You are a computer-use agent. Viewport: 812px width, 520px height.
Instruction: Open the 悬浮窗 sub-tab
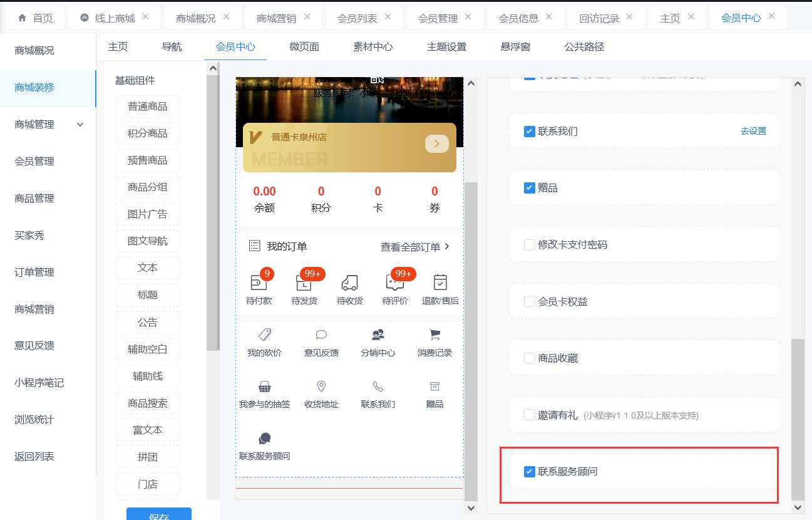tap(515, 47)
